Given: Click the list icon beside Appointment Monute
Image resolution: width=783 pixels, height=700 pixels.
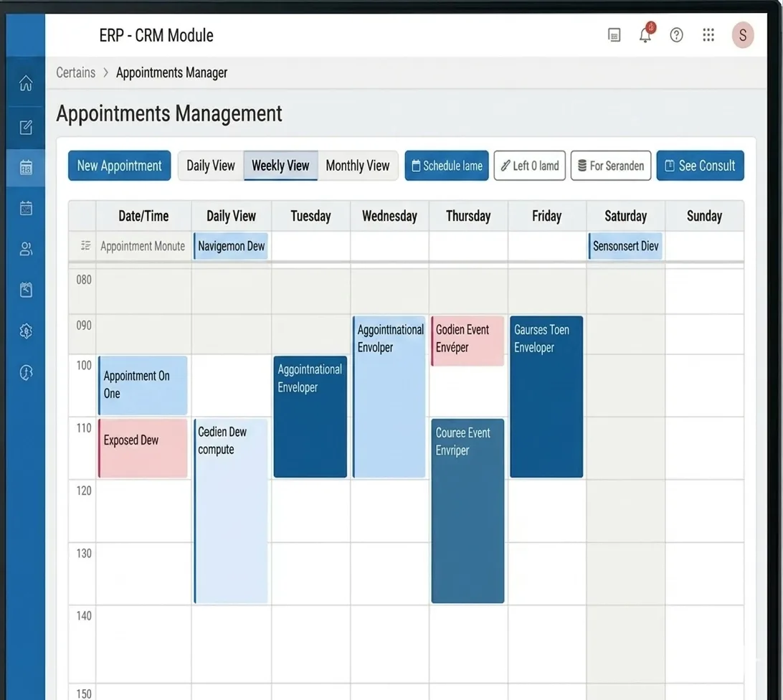Looking at the screenshot, I should 85,246.
